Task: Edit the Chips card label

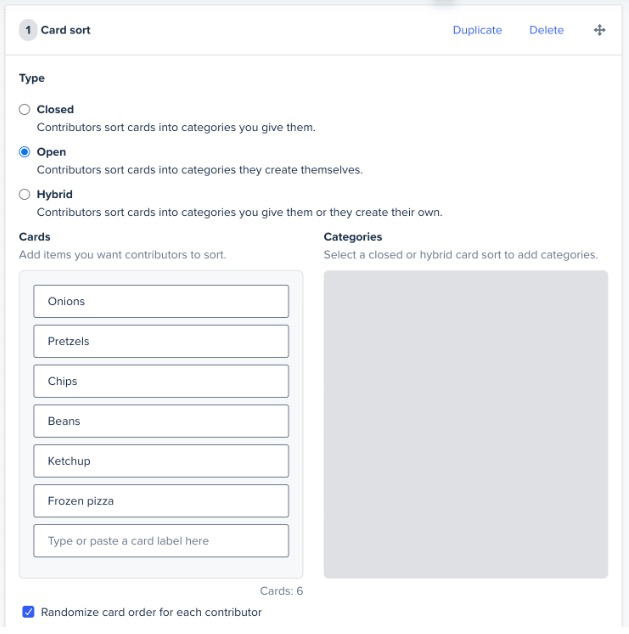Action: coord(161,381)
